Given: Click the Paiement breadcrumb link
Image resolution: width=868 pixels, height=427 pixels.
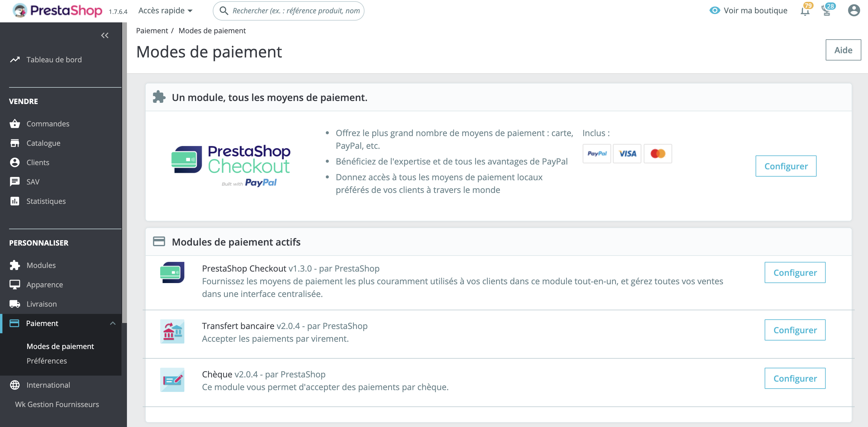Looking at the screenshot, I should click(x=152, y=31).
